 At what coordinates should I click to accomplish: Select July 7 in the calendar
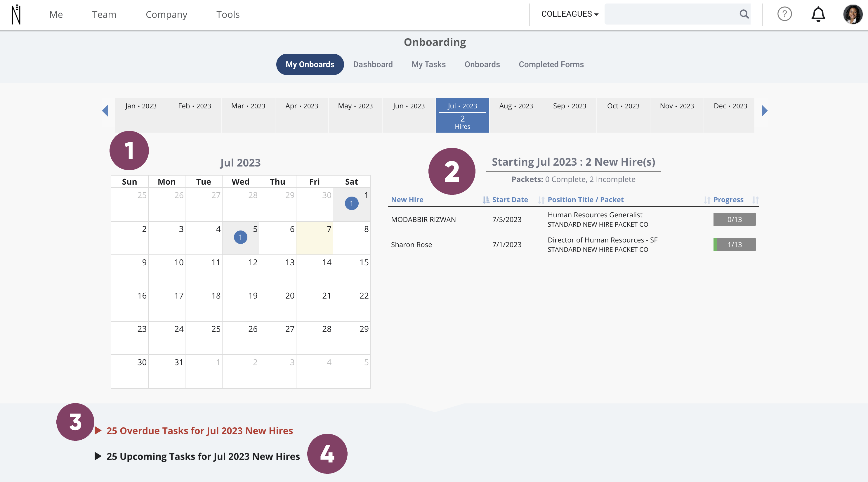click(314, 238)
